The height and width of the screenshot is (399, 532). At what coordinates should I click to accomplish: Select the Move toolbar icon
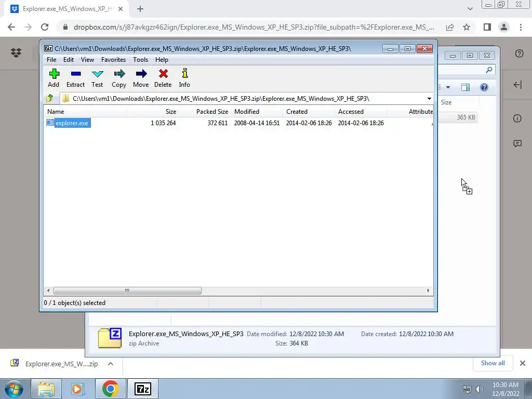pos(141,78)
